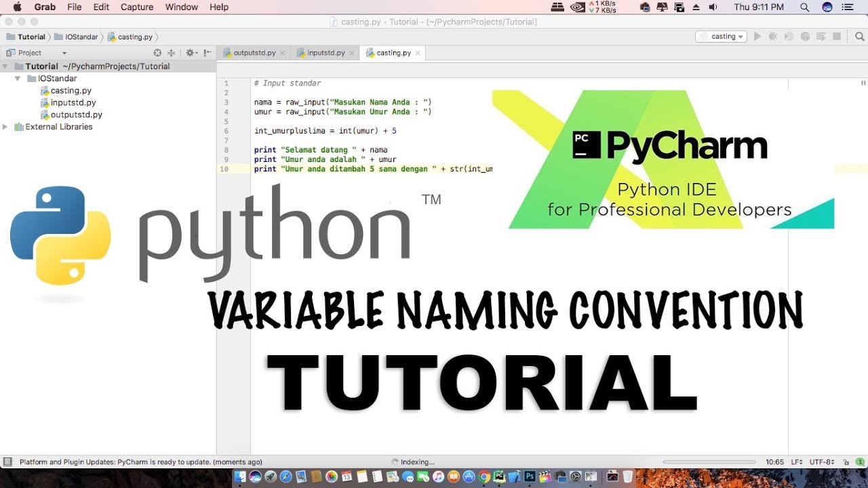Click the Stop process button
The width and height of the screenshot is (868, 488).
pos(837,37)
